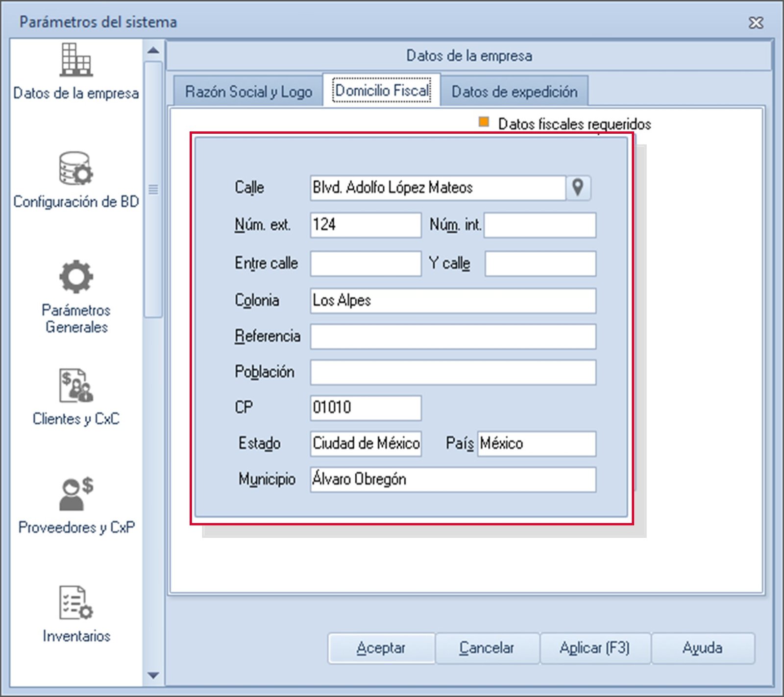Image resolution: width=784 pixels, height=697 pixels.
Task: Click the Cancelar button
Action: (x=487, y=648)
